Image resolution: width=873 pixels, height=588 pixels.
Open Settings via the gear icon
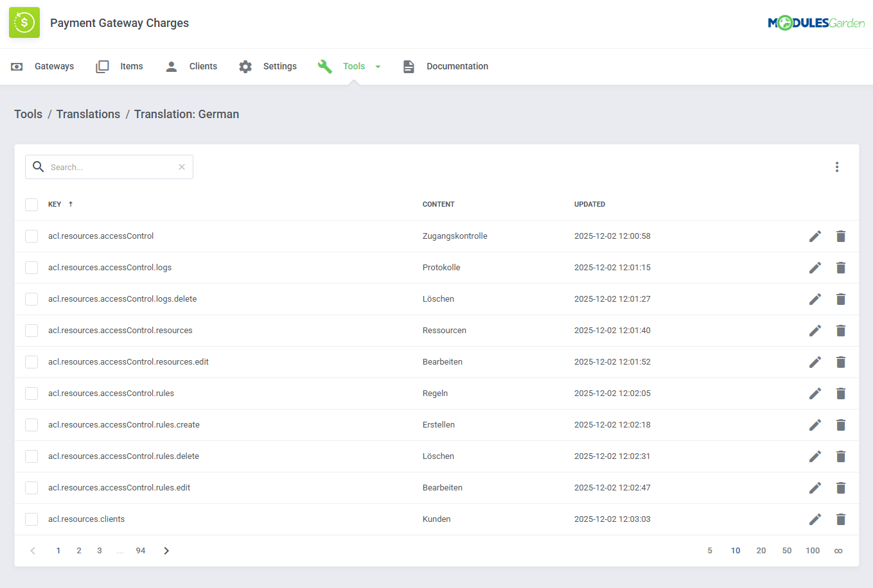(245, 66)
